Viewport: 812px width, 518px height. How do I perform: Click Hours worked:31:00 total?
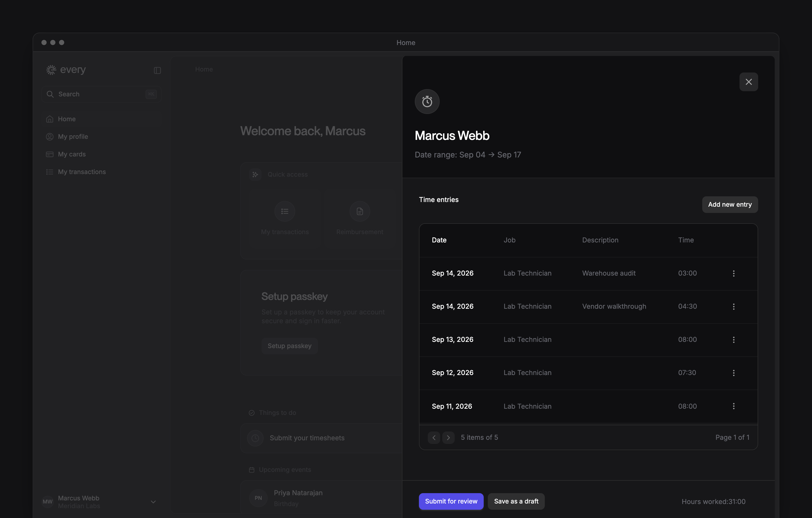(713, 502)
